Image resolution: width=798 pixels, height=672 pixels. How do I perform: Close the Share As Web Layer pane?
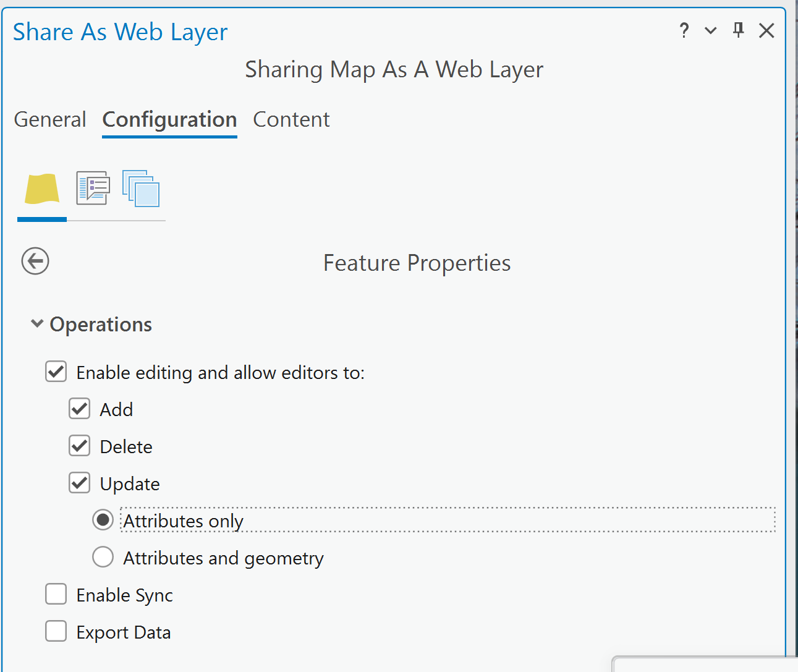[x=766, y=30]
